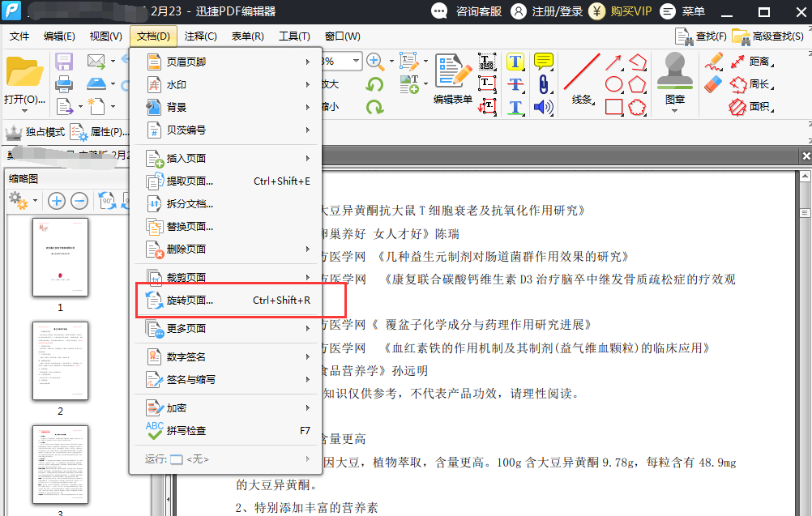Select the yellow highlight text T tool
This screenshot has width=812, height=516.
515,62
